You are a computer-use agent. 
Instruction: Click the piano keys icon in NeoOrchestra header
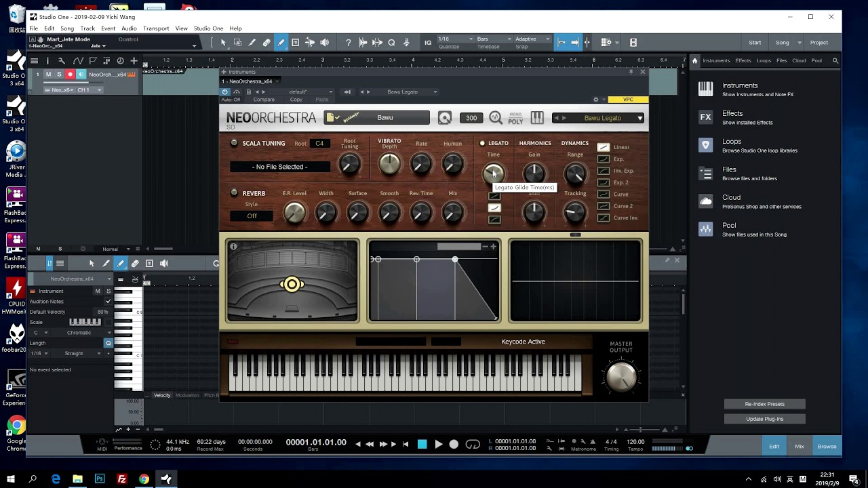[x=537, y=118]
